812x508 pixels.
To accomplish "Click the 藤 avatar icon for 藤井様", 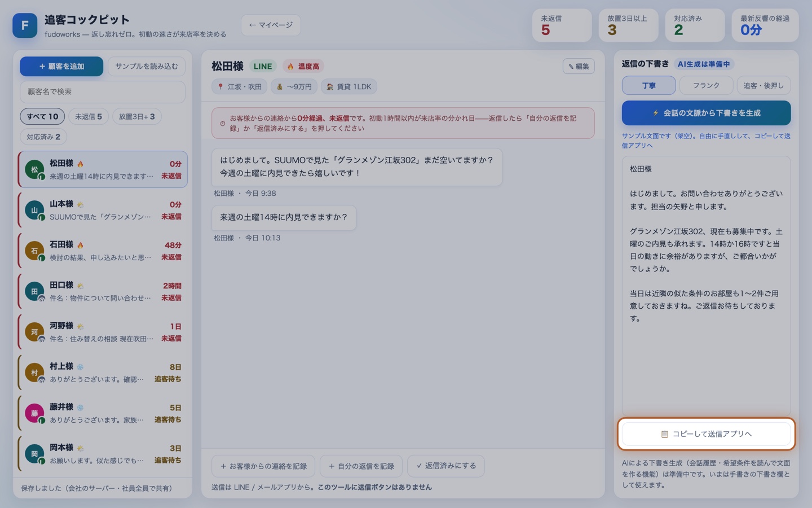I will point(34,413).
